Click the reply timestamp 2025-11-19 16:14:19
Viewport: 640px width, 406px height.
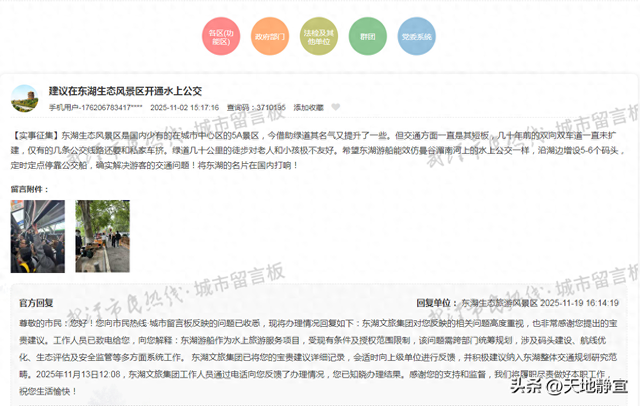coord(580,303)
